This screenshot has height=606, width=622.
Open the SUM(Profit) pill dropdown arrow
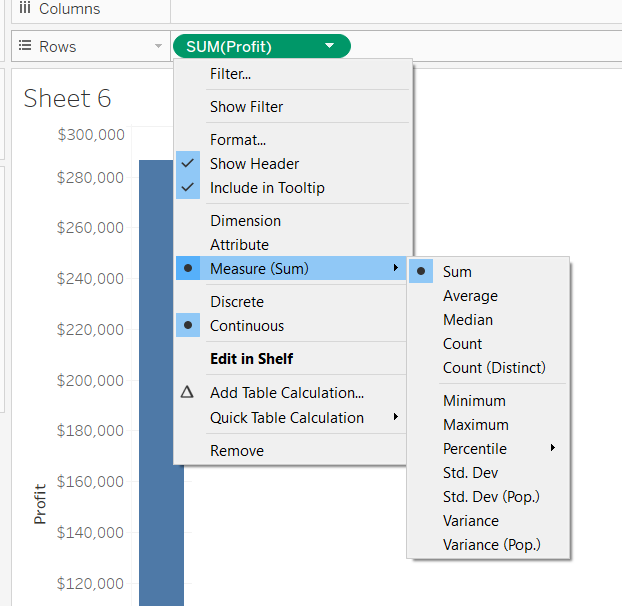point(330,46)
